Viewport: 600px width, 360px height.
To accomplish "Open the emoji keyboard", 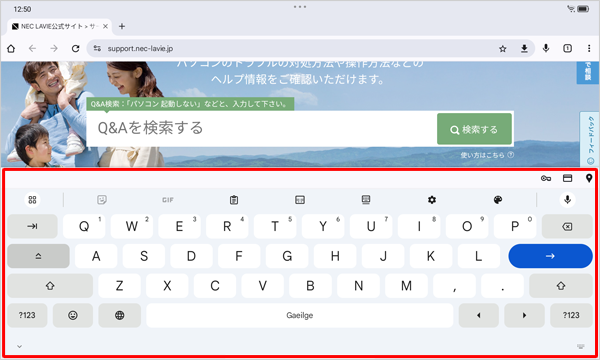I will point(73,315).
